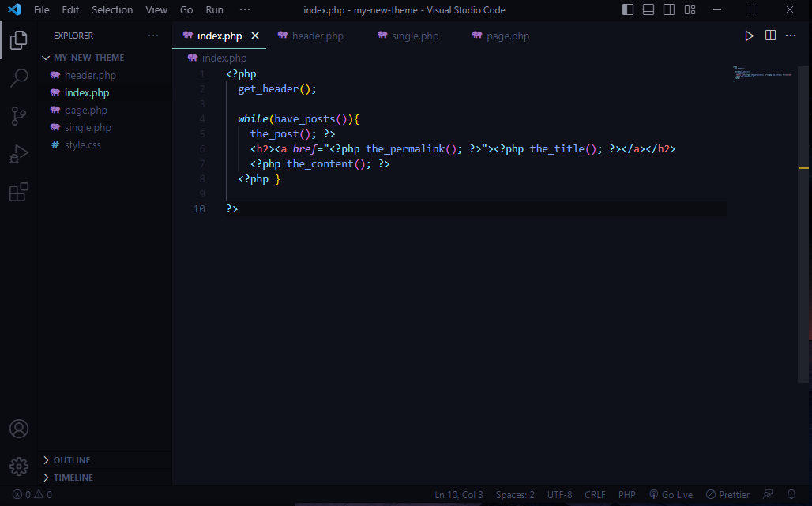The width and height of the screenshot is (812, 506).
Task: Split the editor to the right
Action: pyautogui.click(x=771, y=36)
